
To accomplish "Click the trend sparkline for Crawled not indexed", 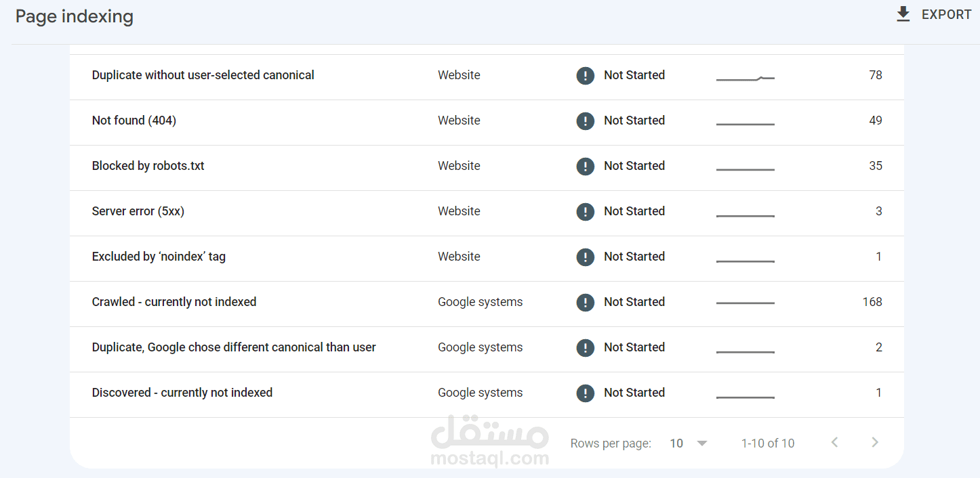I will [x=745, y=303].
